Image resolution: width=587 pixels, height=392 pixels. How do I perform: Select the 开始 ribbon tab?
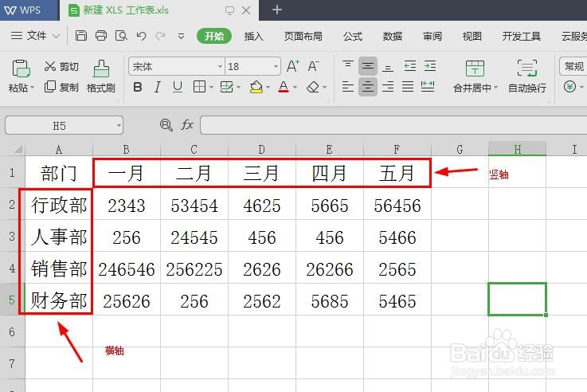214,36
